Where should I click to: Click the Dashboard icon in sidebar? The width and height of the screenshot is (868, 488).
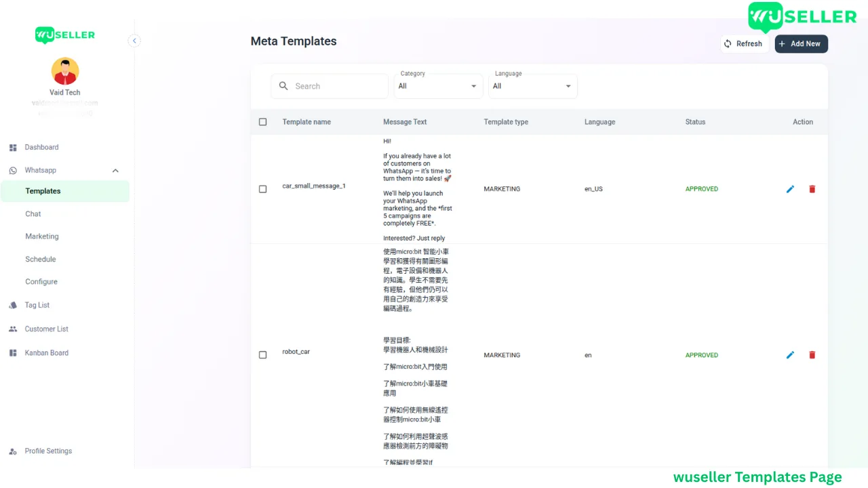[13, 148]
